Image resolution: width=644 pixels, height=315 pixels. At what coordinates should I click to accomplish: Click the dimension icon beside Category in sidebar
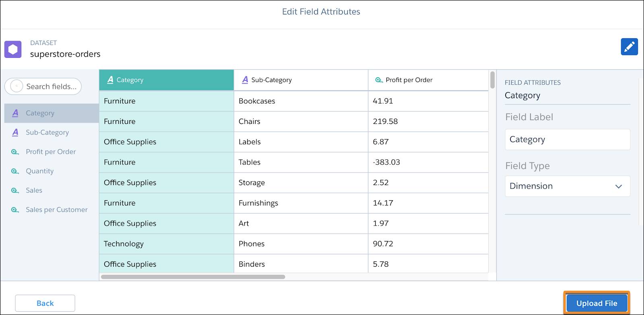pos(15,113)
